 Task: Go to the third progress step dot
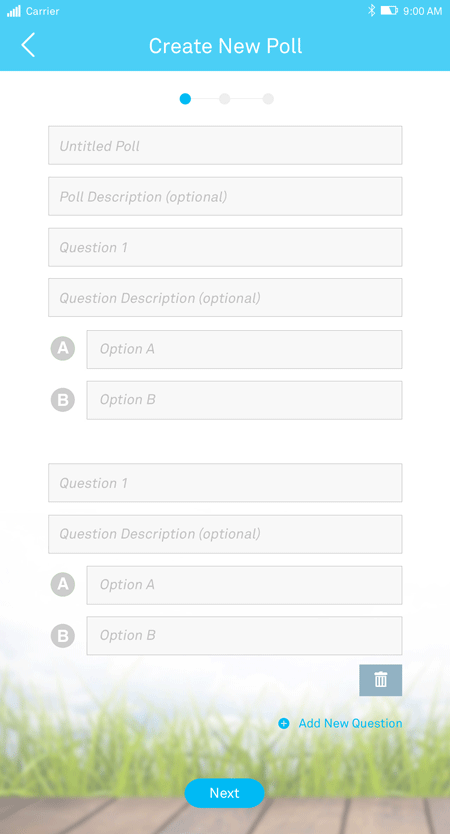[268, 98]
